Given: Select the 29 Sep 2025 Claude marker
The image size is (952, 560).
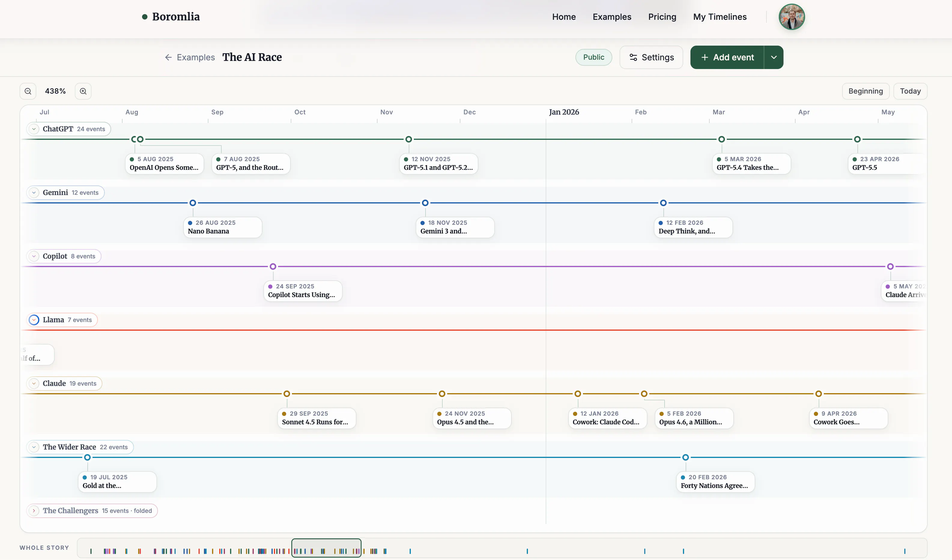Looking at the screenshot, I should (287, 394).
